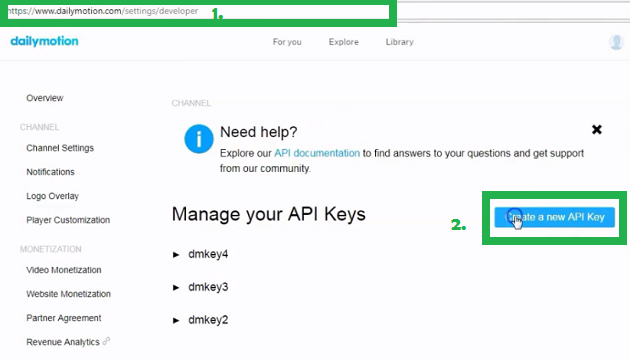630x361 pixels.
Task: Open Partner Agreement page
Action: tap(63, 318)
